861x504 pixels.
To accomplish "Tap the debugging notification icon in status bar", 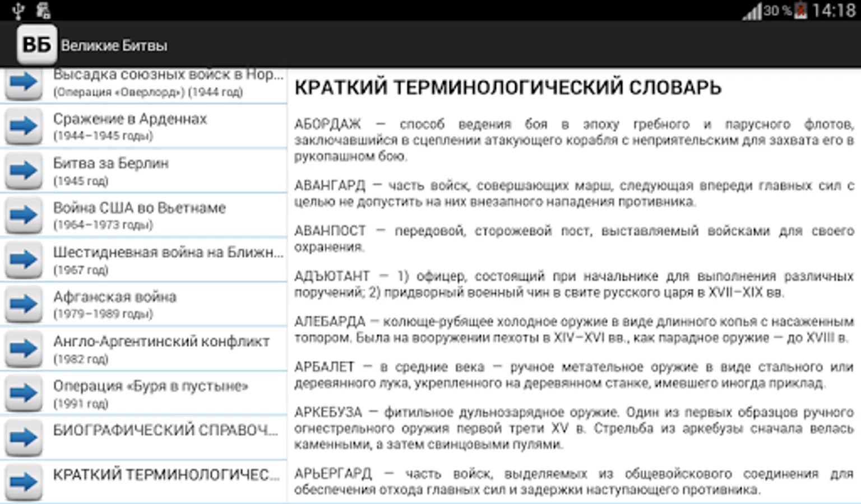I will [x=43, y=10].
